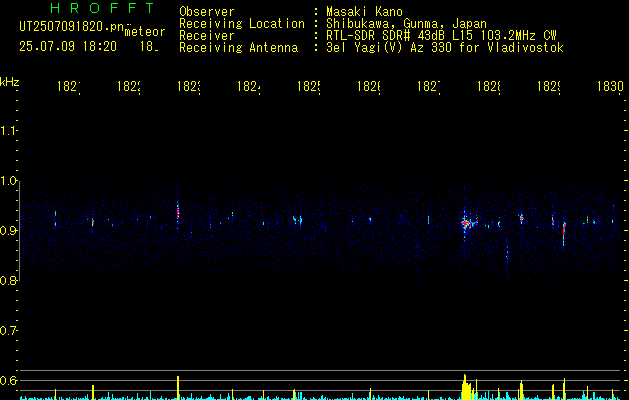Viewport: 629px width, 400px height.
Task: Select the location Shibukawa, Gunma, Japan
Action: point(406,24)
